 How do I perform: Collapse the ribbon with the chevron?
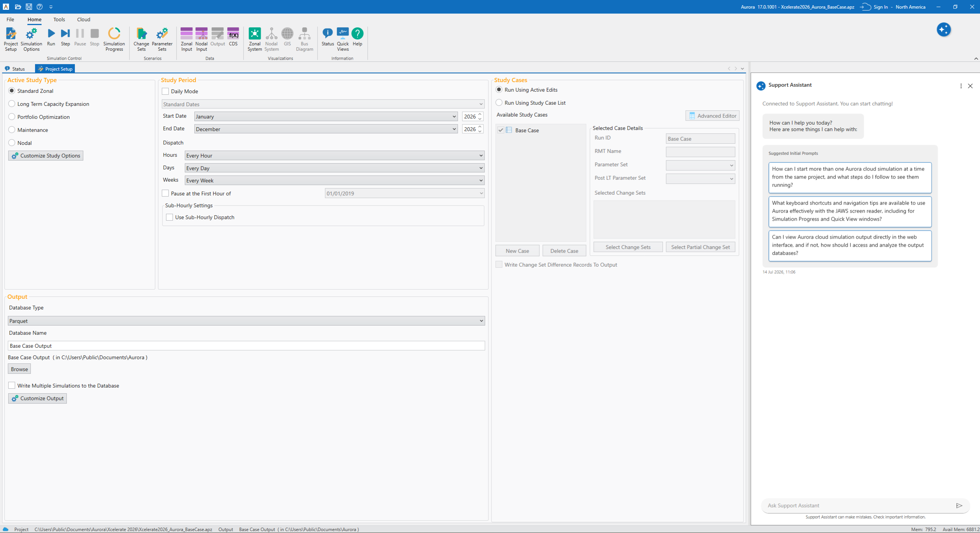(x=976, y=59)
